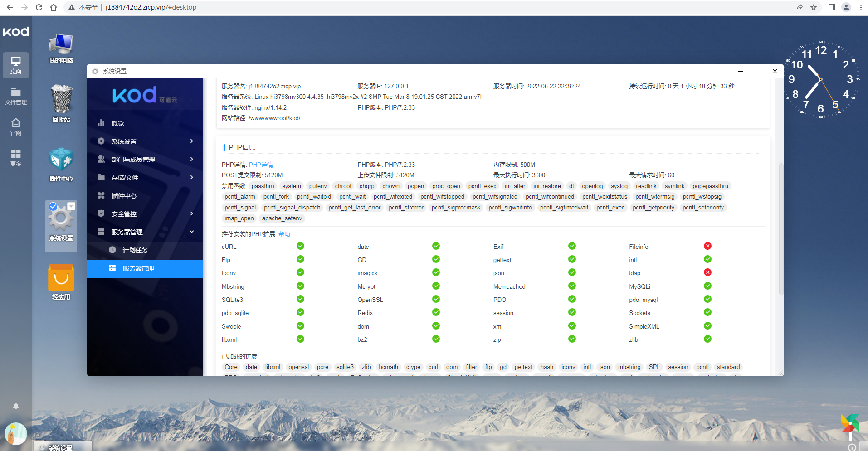Open the 我的电脑 desktop icon
The image size is (868, 451).
(61, 48)
